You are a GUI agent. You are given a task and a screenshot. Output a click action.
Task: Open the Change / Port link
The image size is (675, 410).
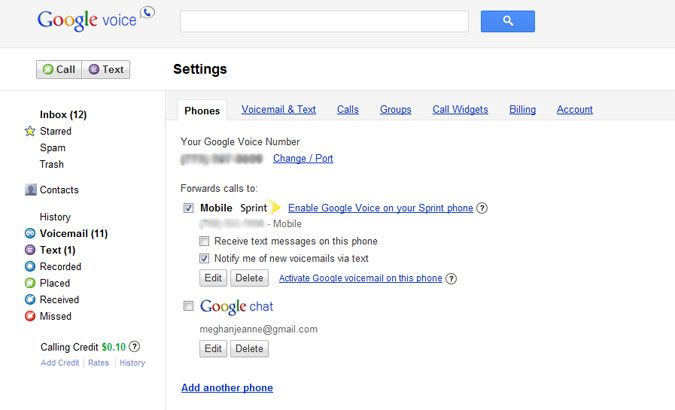[303, 159]
